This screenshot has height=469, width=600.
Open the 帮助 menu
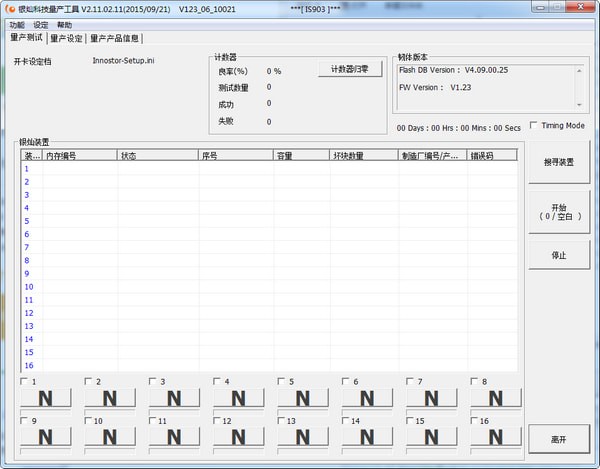64,24
